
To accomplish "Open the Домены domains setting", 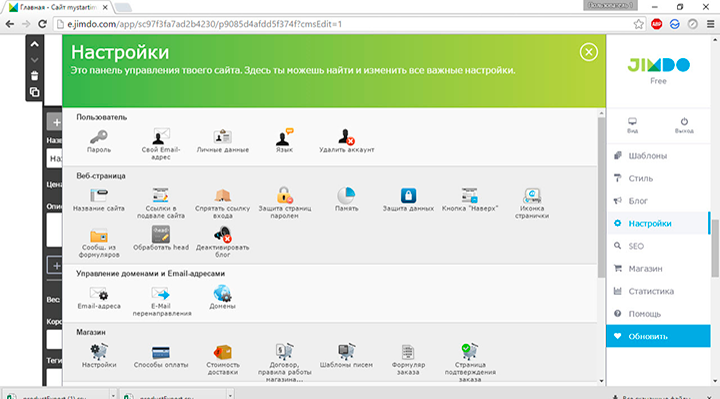I will point(222,297).
